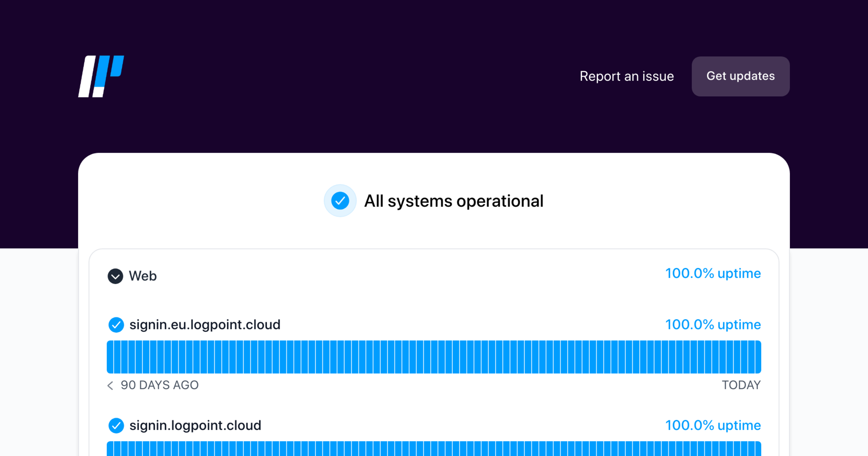
Task: Click signin.logpoint.cloud 100.0% uptime figure
Action: click(712, 426)
